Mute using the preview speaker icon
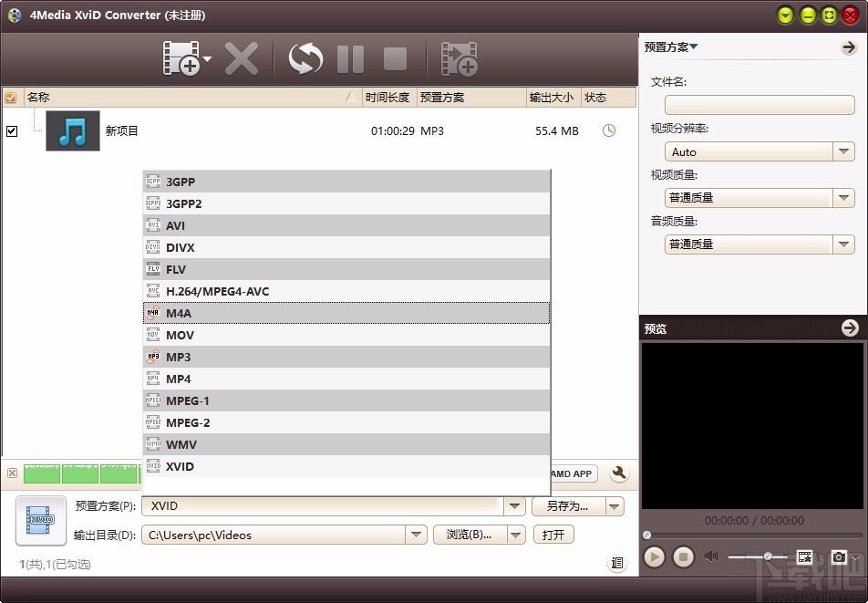868x603 pixels. click(x=711, y=556)
